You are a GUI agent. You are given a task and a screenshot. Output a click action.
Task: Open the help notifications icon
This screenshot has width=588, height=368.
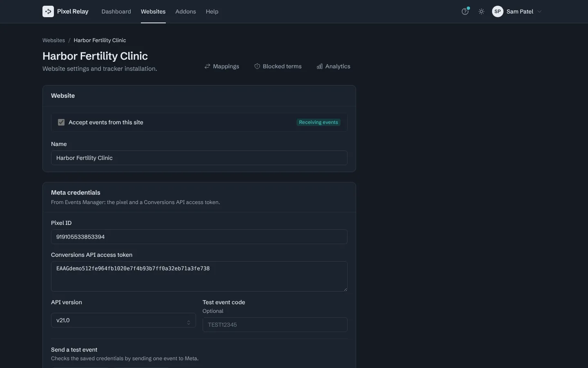pyautogui.click(x=465, y=11)
